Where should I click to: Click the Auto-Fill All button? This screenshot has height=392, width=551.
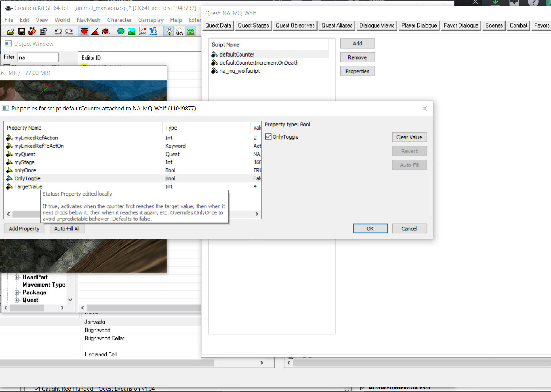click(67, 228)
